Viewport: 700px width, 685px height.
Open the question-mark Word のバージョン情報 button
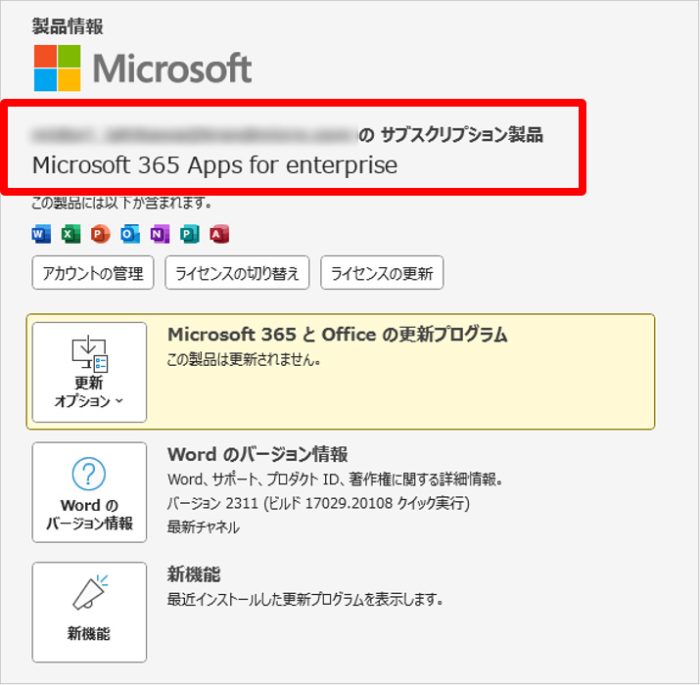89,492
